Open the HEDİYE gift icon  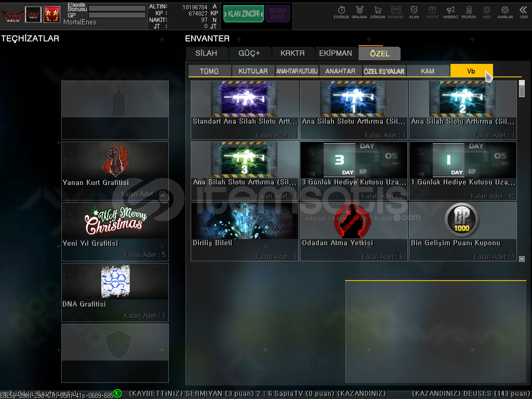pyautogui.click(x=432, y=12)
